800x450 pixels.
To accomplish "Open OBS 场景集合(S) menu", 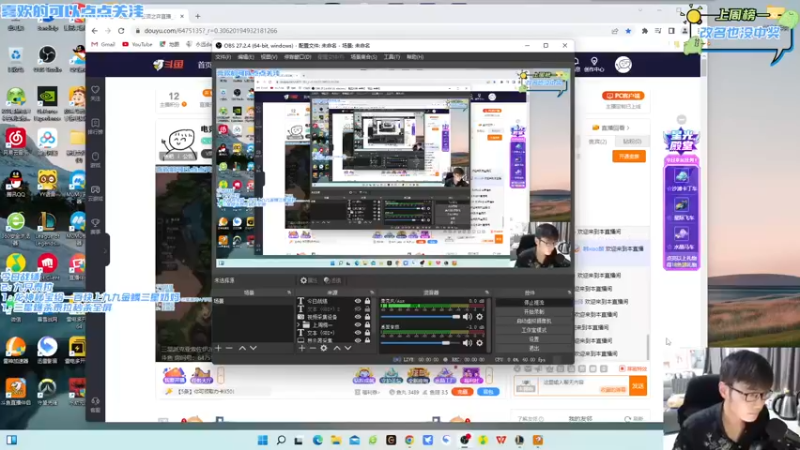I will coord(364,57).
